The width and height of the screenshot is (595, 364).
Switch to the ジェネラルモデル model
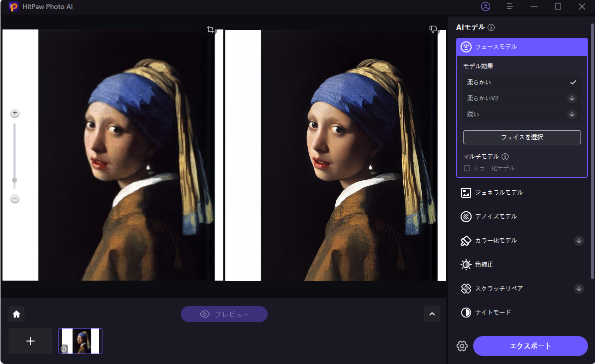pyautogui.click(x=499, y=193)
